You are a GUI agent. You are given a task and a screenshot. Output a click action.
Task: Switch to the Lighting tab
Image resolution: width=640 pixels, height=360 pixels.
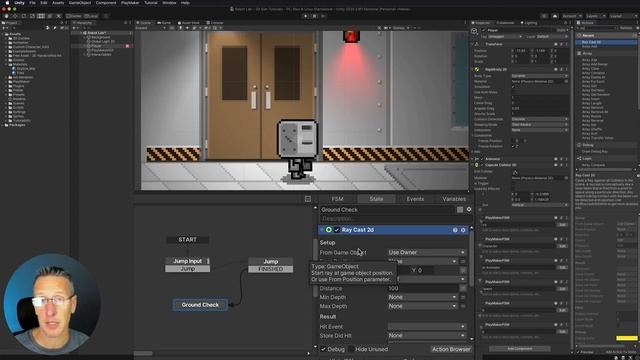529,23
